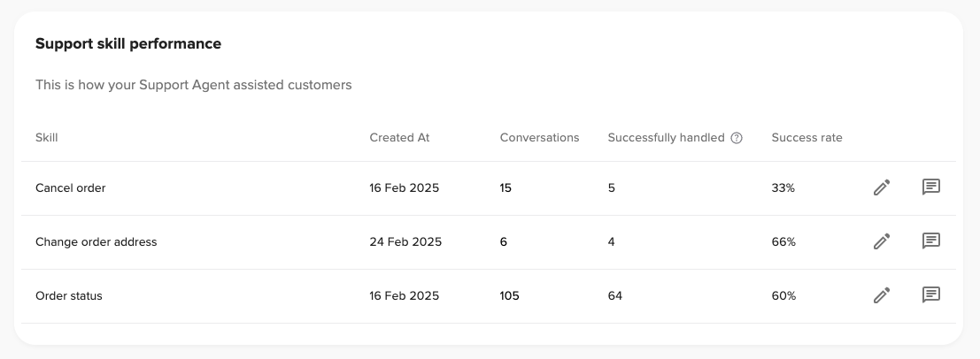Select the Cancel order skill name
This screenshot has height=359, width=980.
point(70,188)
